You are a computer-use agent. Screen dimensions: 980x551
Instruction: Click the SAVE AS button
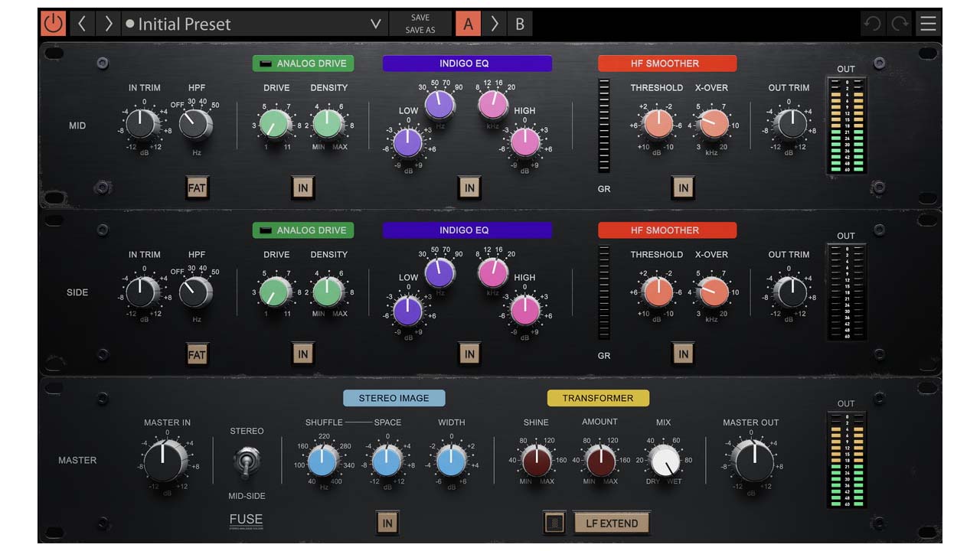pyautogui.click(x=420, y=31)
